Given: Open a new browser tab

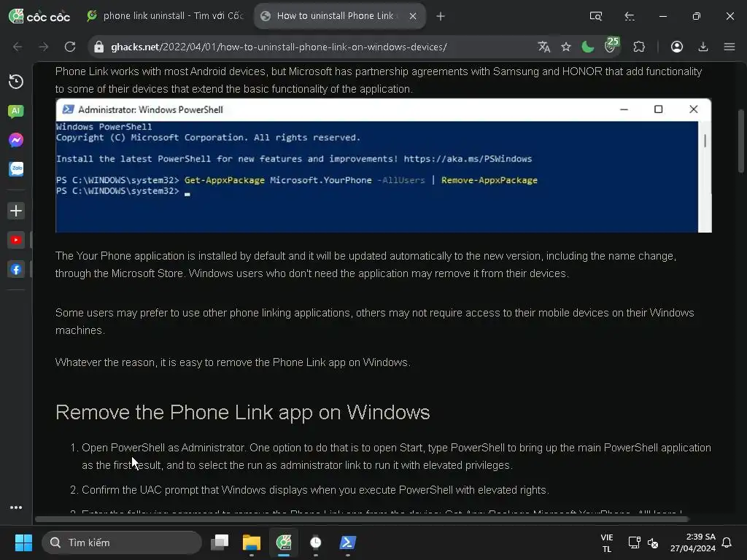Looking at the screenshot, I should point(441,16).
